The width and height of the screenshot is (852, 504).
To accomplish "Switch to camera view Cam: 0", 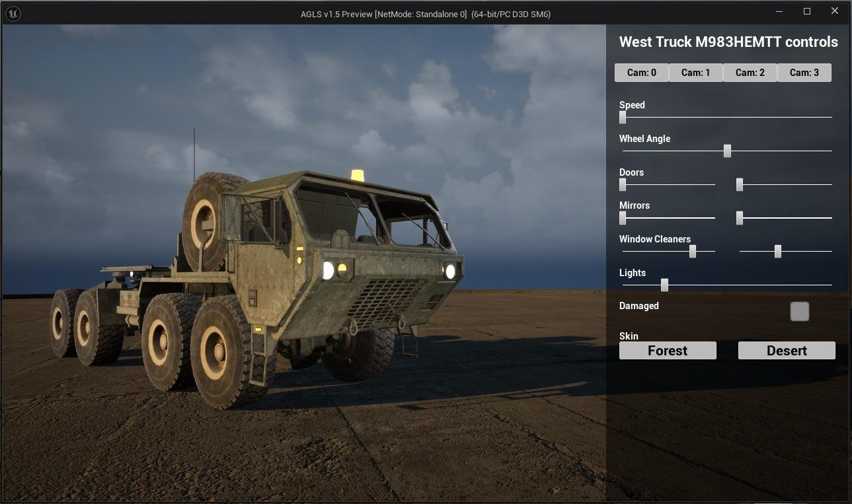I will (641, 73).
